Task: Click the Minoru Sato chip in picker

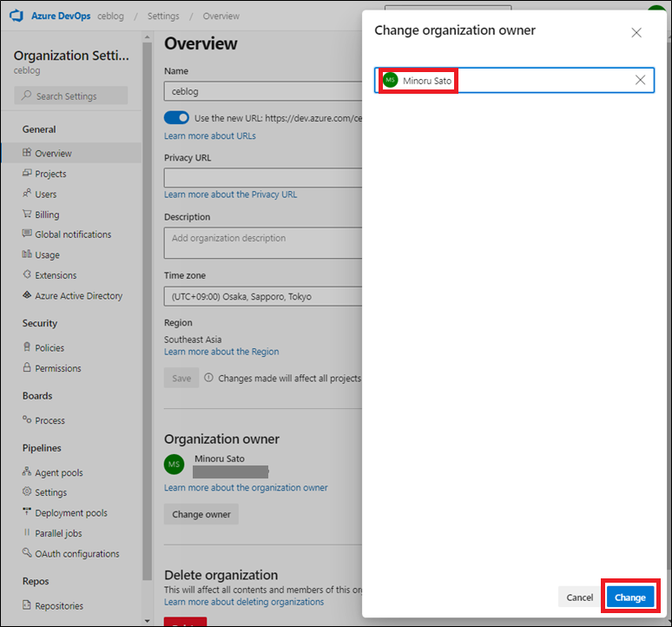Action: click(418, 81)
